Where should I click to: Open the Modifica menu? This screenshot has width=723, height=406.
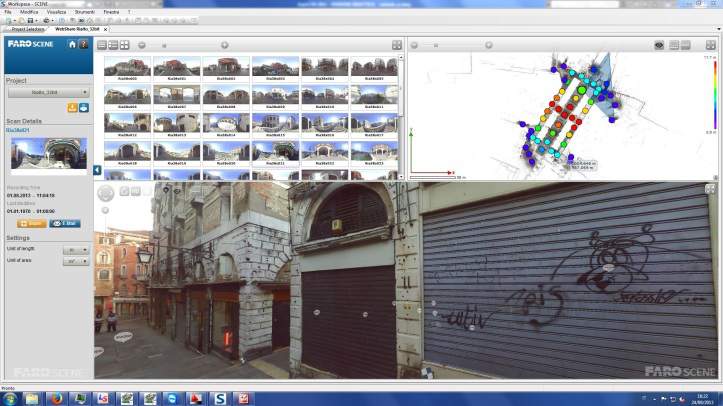click(x=29, y=12)
